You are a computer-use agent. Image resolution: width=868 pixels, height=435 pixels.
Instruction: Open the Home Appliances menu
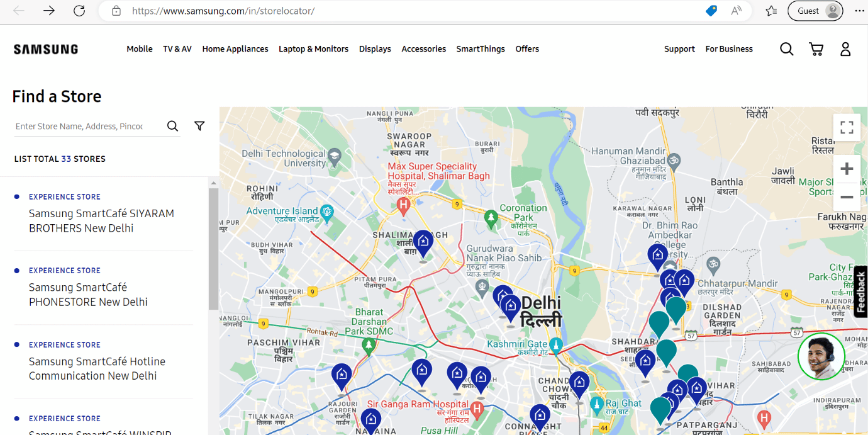click(x=235, y=49)
